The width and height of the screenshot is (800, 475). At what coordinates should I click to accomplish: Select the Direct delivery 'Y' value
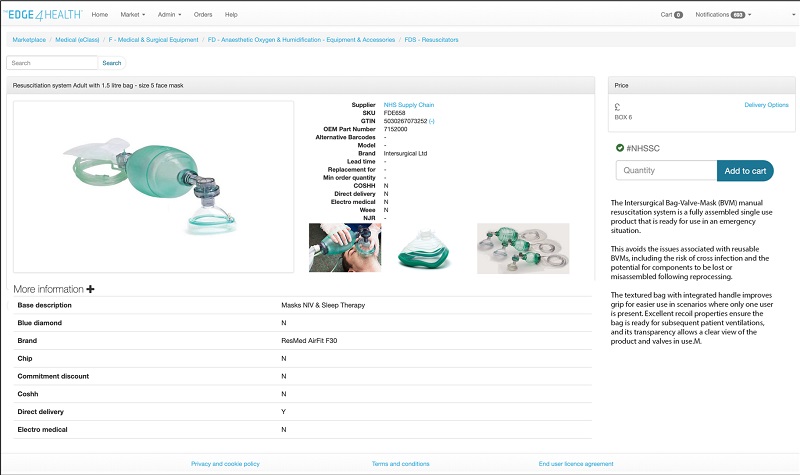coord(284,412)
